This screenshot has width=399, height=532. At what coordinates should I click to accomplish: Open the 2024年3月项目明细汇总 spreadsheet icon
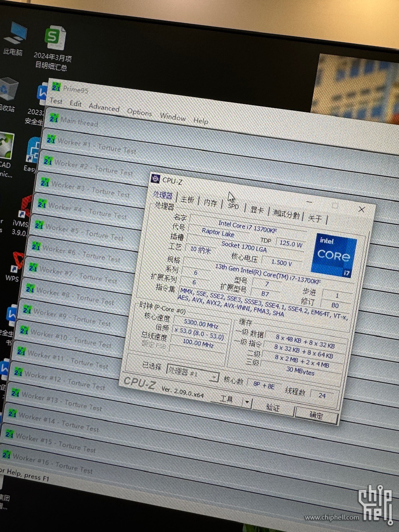coord(53,49)
